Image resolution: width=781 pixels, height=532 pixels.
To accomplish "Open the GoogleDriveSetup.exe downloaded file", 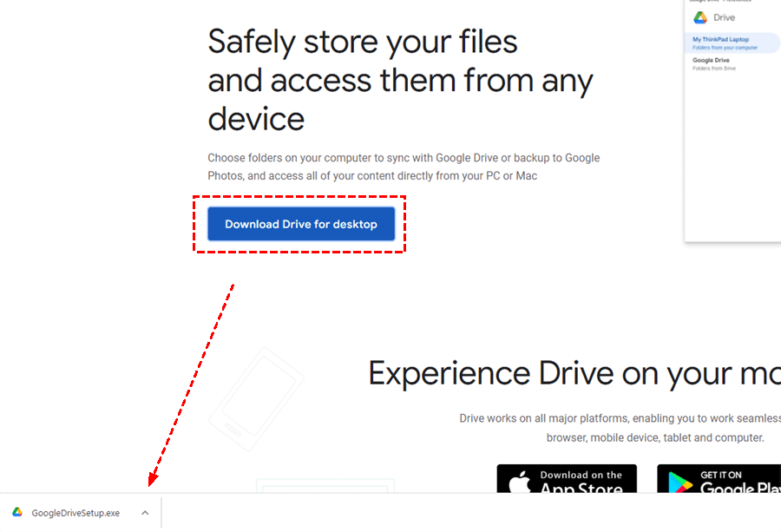I will pos(75,513).
